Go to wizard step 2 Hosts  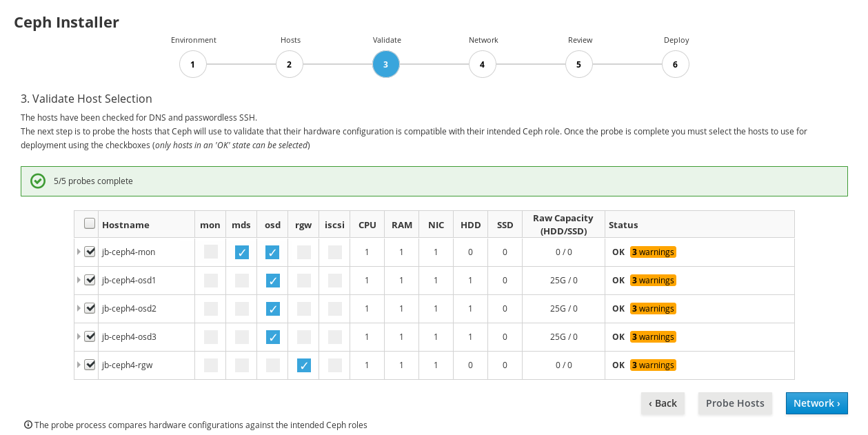290,64
